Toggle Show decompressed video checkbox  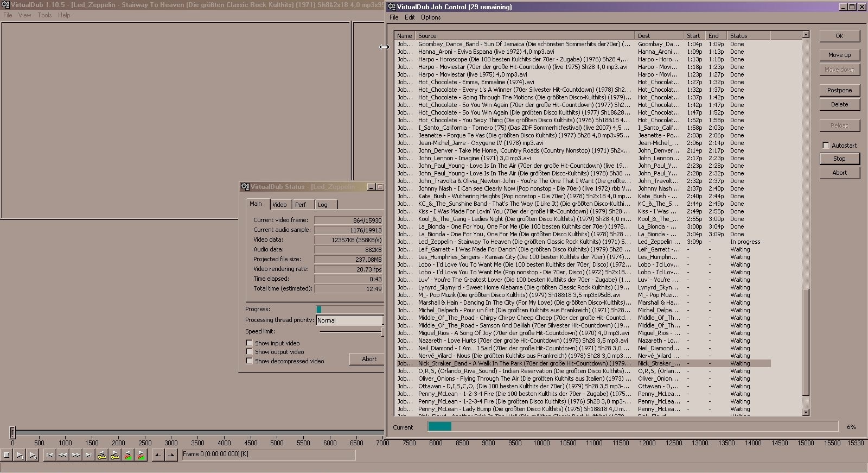250,361
